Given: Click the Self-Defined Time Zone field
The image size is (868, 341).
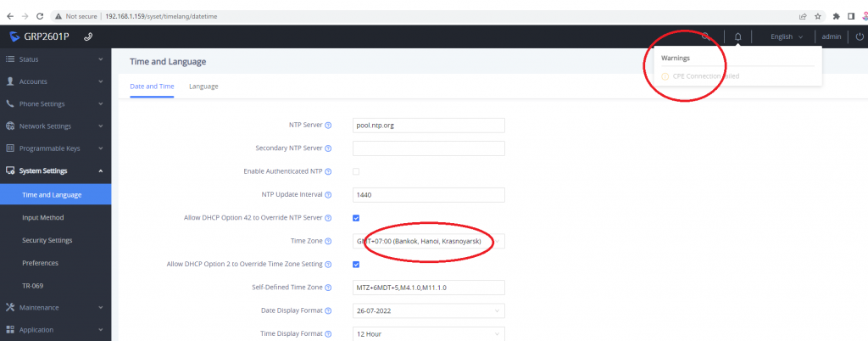Looking at the screenshot, I should coord(428,288).
